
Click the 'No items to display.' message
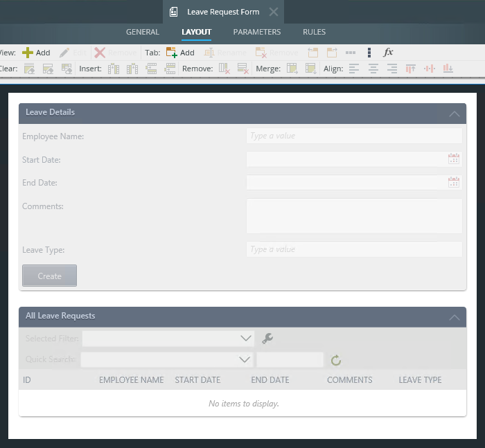(x=244, y=404)
